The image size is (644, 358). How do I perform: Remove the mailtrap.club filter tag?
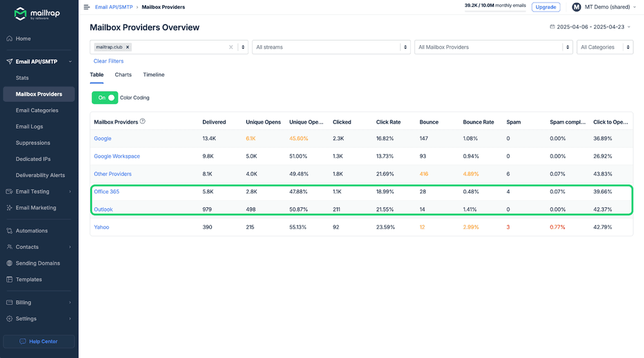coord(128,47)
